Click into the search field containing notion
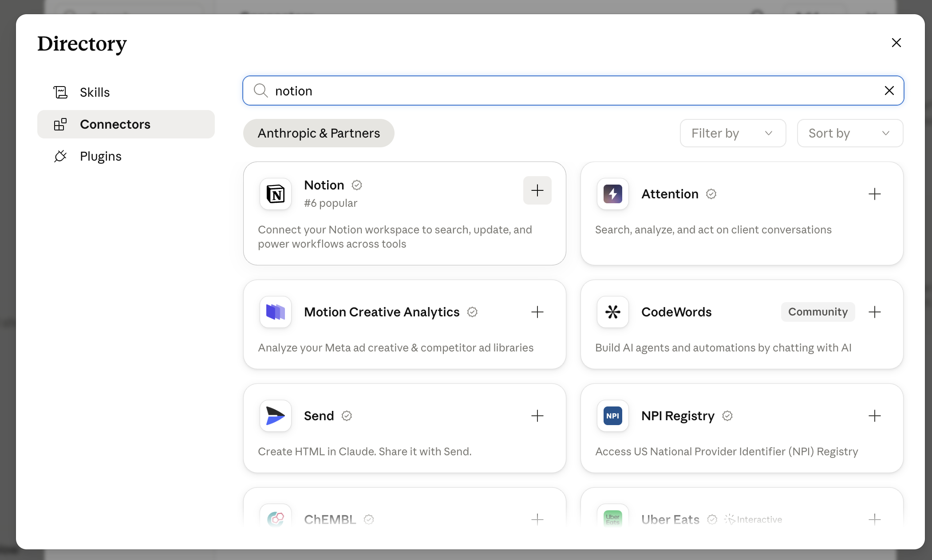Screen dimensions: 932x560 click(573, 91)
